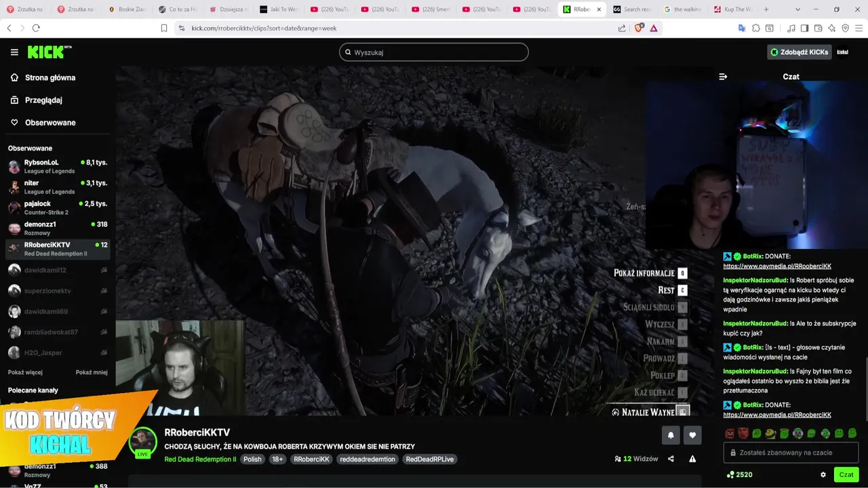The image size is (868, 488).
Task: Open RybsonLoL followed channel
Action: pos(58,167)
